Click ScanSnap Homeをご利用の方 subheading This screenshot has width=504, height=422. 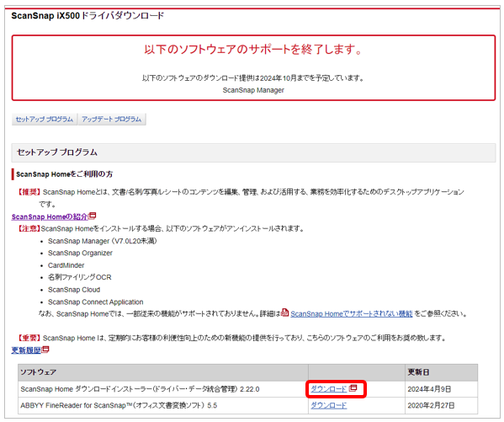coord(64,174)
